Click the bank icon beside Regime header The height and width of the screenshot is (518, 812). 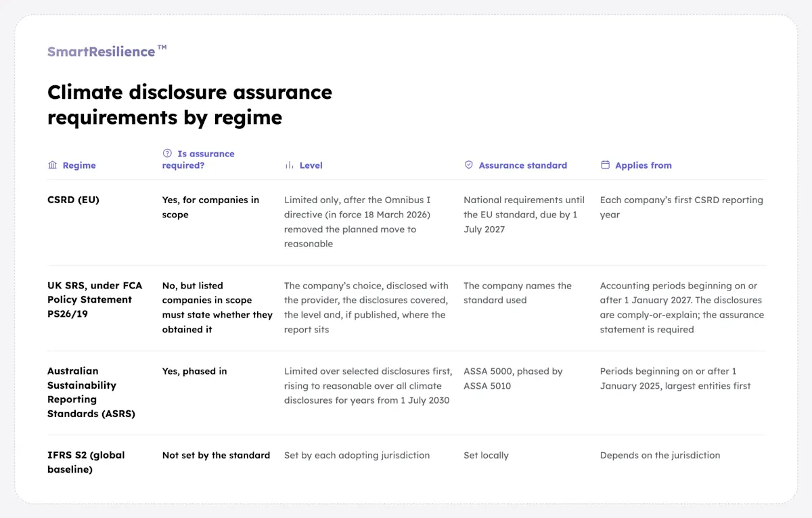coord(52,165)
